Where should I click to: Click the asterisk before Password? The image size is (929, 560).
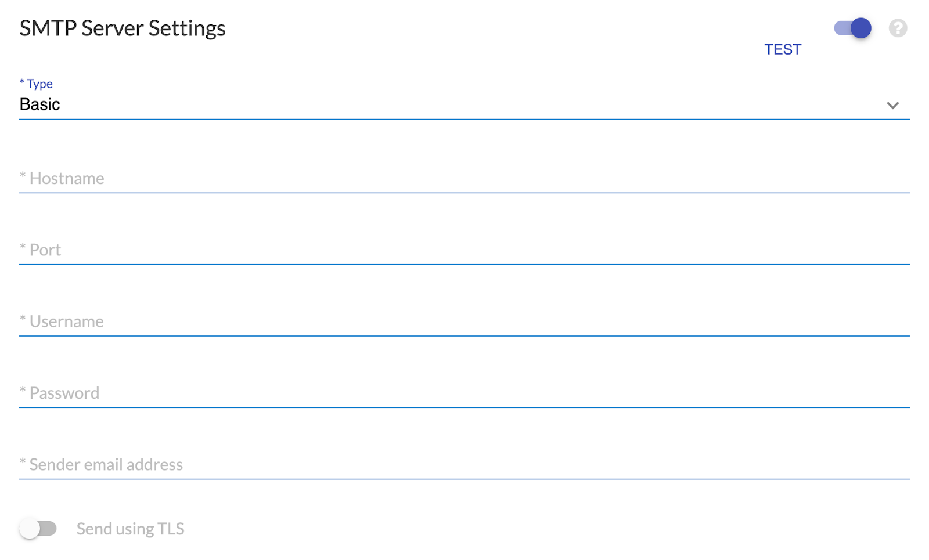[x=23, y=391]
